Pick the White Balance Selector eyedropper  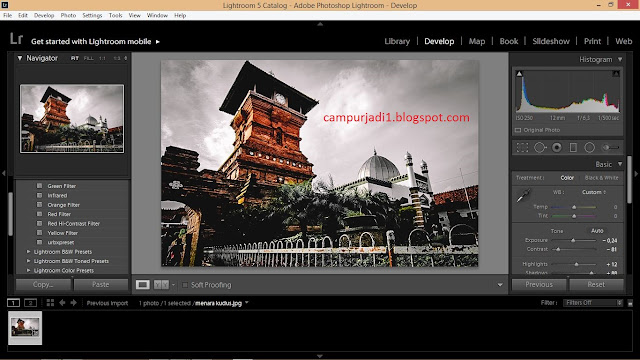[523, 196]
